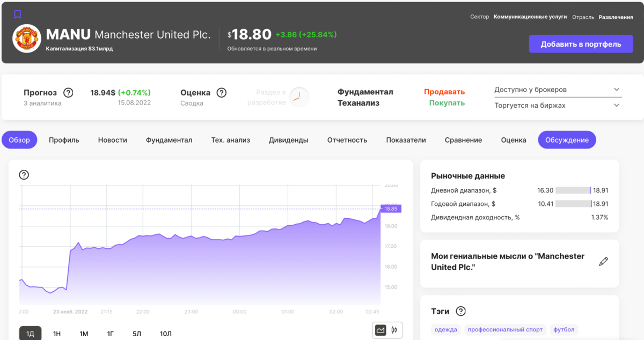Click the футбол tag
The image size is (644, 340).
click(564, 329)
